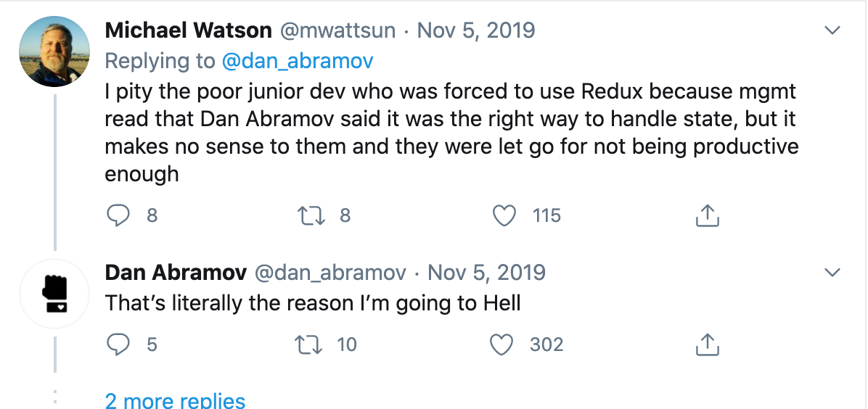Retweet Dan Abramov's Hell tweet
This screenshot has height=409, width=868.
pyautogui.click(x=311, y=344)
